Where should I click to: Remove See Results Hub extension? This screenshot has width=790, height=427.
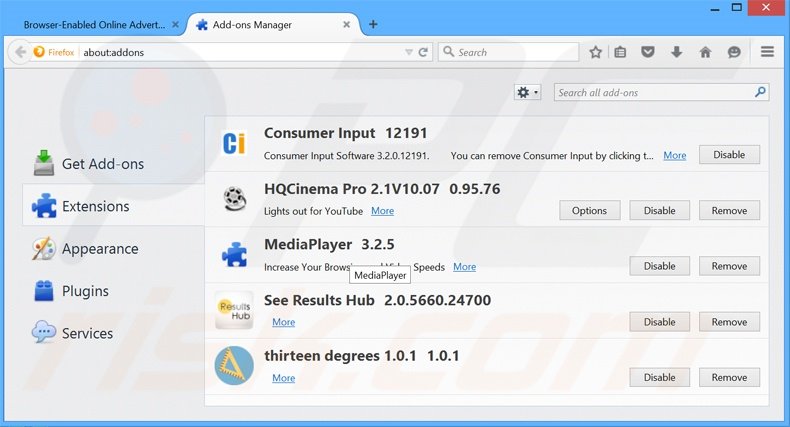pos(729,322)
